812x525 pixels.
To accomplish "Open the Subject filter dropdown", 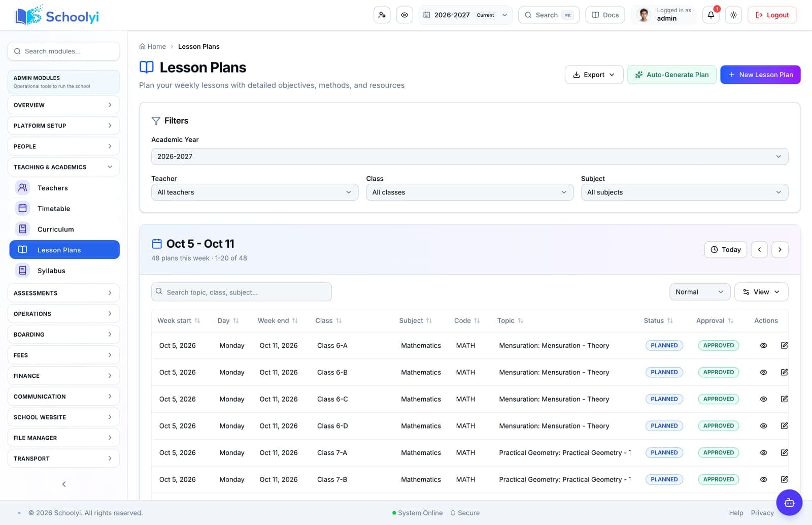I will (x=684, y=192).
